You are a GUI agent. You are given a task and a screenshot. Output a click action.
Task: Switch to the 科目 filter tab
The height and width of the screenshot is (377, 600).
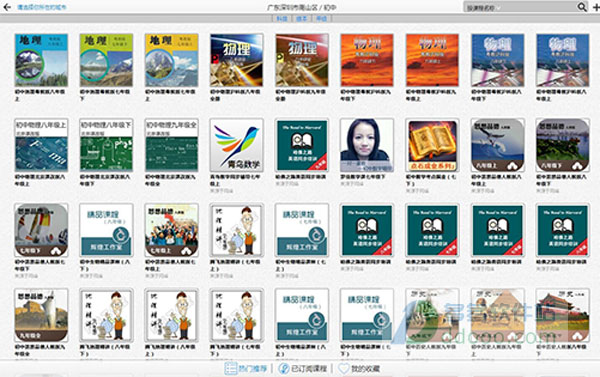282,18
